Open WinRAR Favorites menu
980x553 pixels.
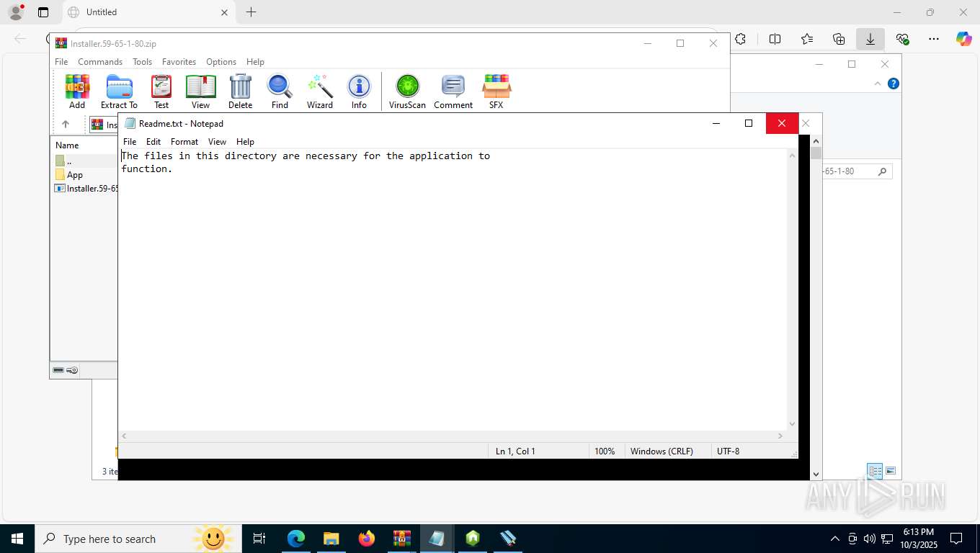click(x=179, y=62)
